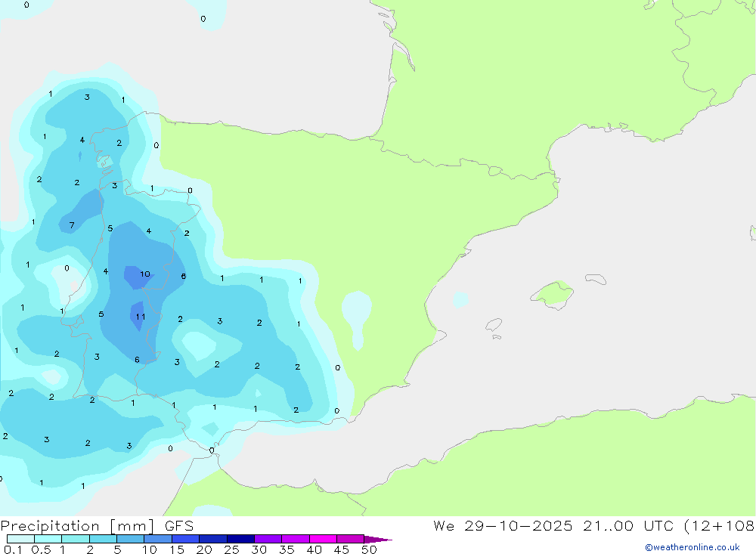This screenshot has height=554, width=756.
Task: Click the 40–45 mm magenta legend box
Action: pyautogui.click(x=323, y=539)
